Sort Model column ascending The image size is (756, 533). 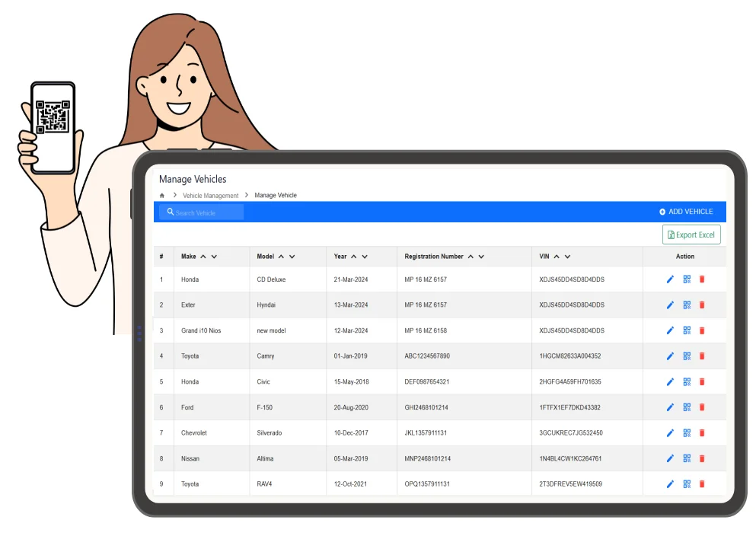click(x=281, y=257)
